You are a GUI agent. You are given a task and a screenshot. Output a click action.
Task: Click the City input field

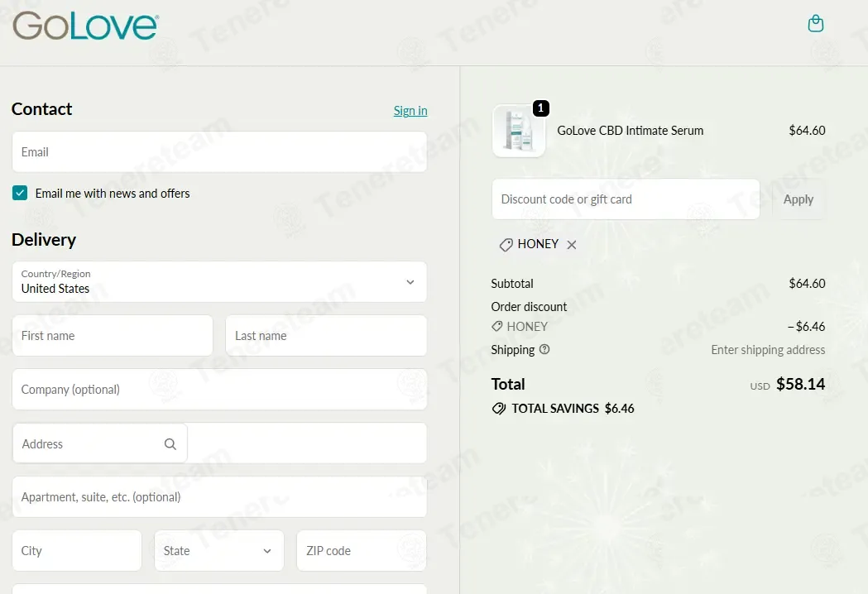point(77,550)
